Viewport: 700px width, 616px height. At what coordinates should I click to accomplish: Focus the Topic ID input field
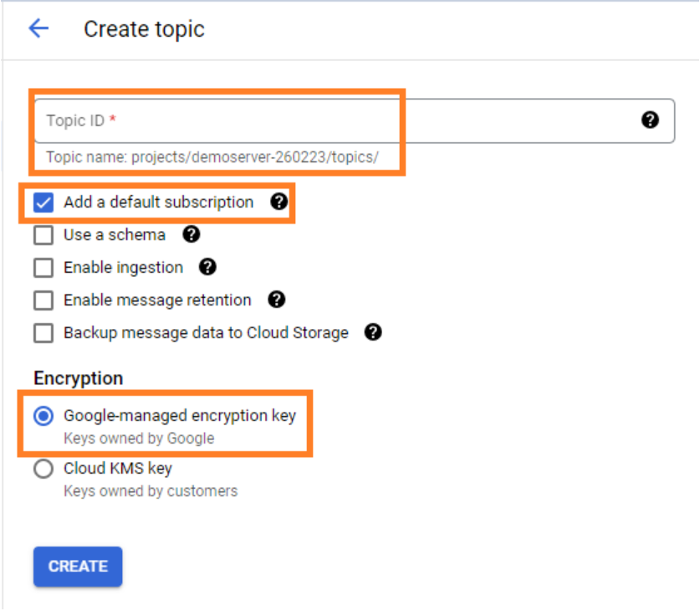point(355,121)
